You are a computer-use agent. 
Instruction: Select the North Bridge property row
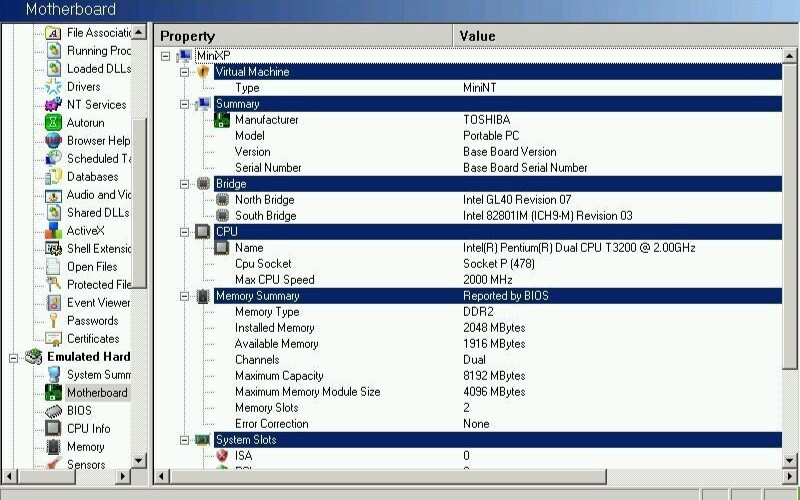tap(497, 200)
